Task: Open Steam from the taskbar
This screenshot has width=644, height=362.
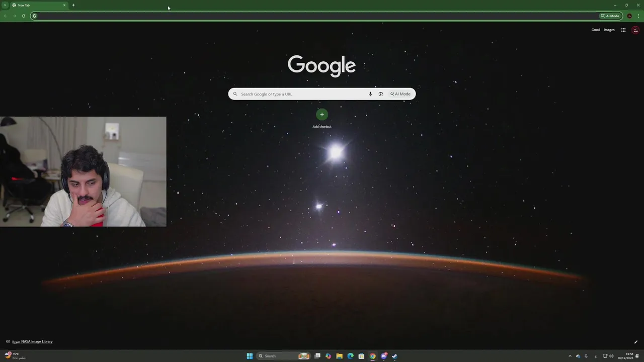Action: tap(394, 356)
